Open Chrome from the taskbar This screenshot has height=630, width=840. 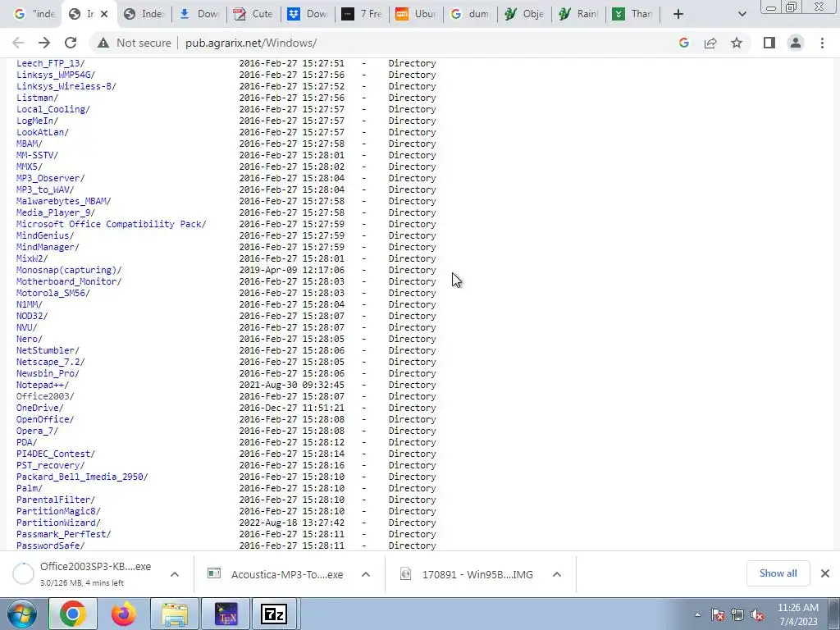pyautogui.click(x=72, y=614)
